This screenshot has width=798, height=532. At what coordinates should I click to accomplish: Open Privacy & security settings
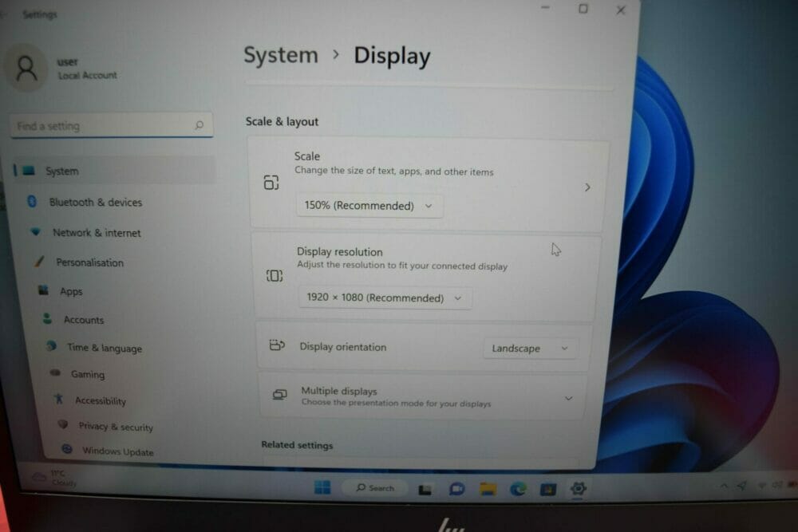(116, 427)
